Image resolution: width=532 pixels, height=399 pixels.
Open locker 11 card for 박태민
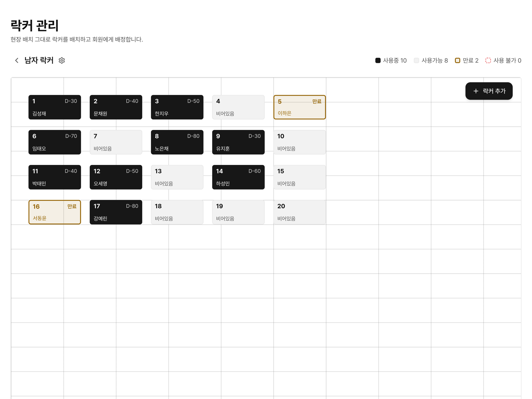point(55,177)
